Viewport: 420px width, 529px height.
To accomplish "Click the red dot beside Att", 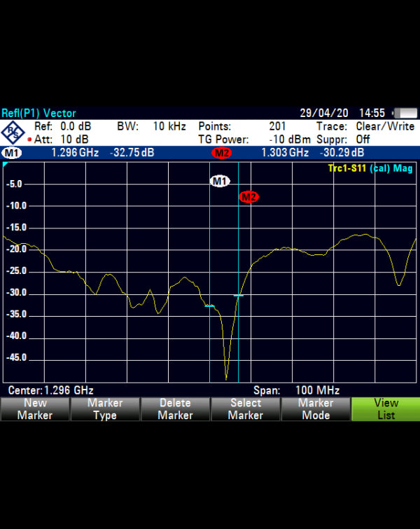I will click(29, 139).
